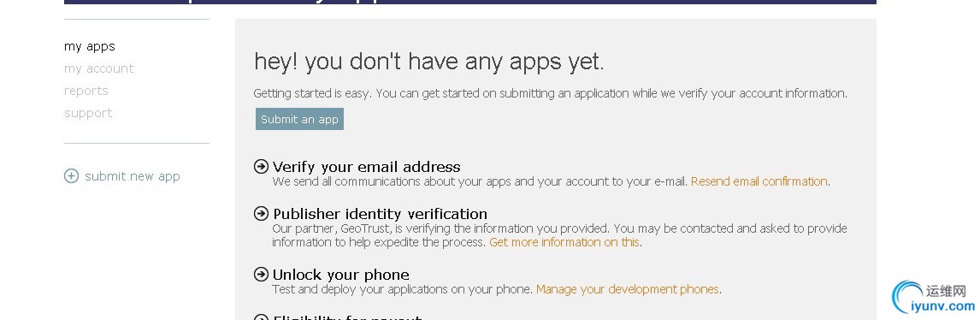Click the partially visible Eligibility arrow icon
This screenshot has width=980, height=320.
[261, 317]
